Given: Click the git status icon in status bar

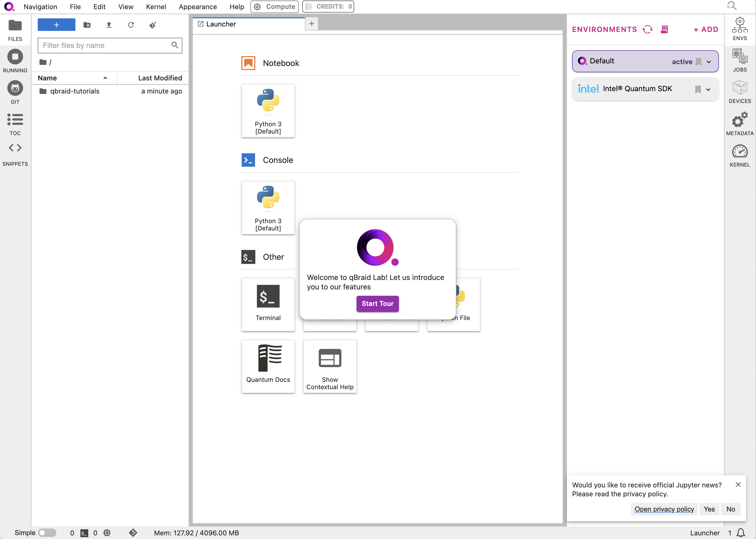Looking at the screenshot, I should point(133,533).
